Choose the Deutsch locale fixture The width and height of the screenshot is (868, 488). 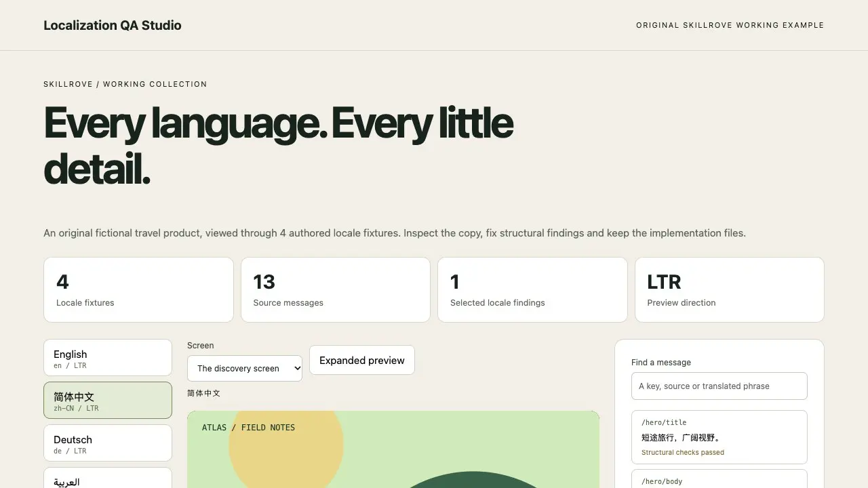click(x=108, y=443)
